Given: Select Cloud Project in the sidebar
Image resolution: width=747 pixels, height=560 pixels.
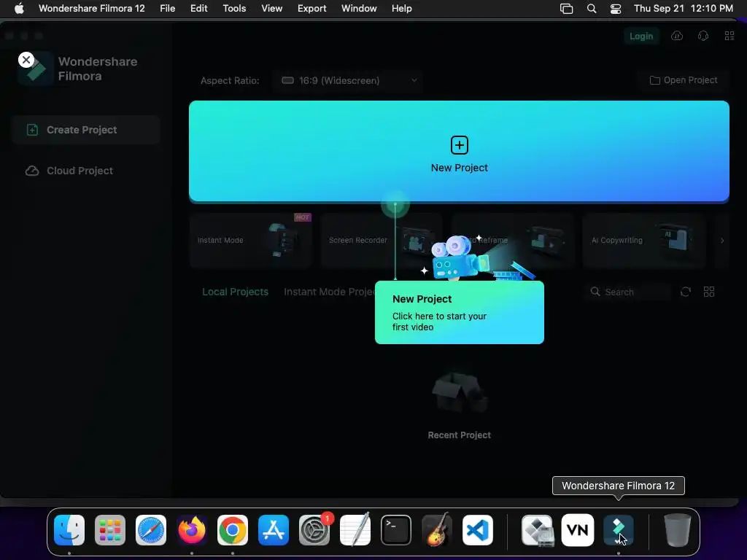Looking at the screenshot, I should [86, 171].
